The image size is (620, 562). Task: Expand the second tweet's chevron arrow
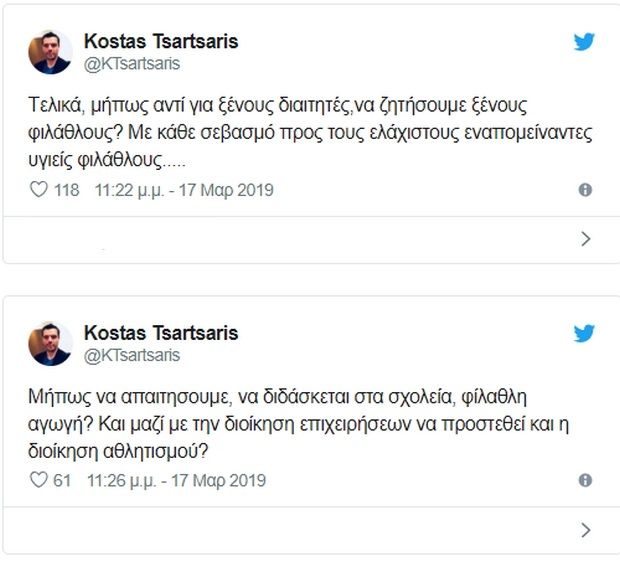[586, 530]
